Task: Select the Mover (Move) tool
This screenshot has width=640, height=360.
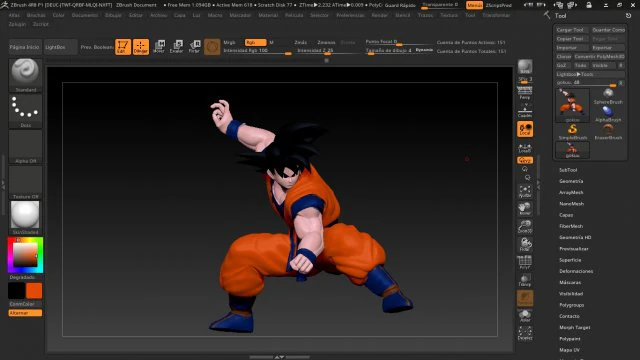Action: point(159,47)
